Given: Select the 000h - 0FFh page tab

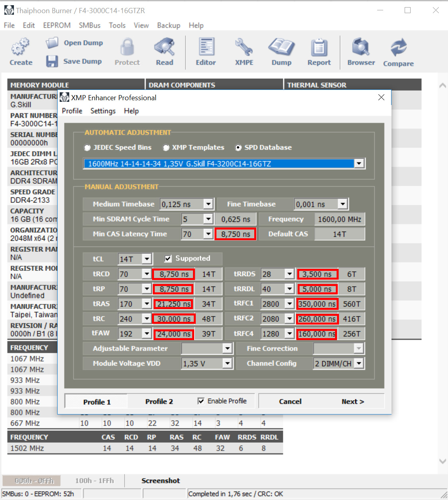Looking at the screenshot, I should coord(32,481).
